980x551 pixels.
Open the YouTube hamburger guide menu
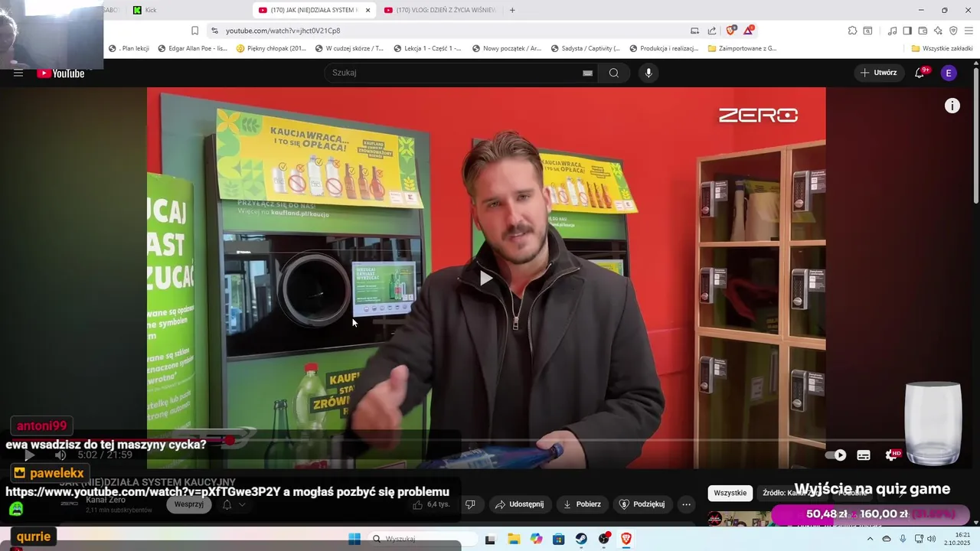[x=18, y=73]
